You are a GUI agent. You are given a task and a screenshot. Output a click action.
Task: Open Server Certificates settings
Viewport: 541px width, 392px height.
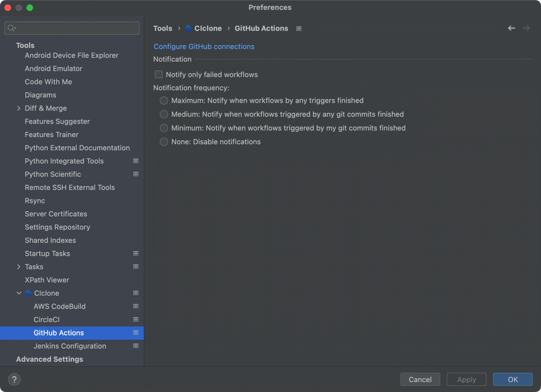56,213
